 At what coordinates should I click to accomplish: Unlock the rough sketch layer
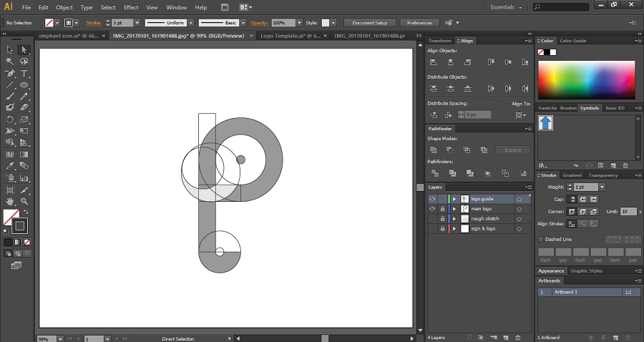click(x=442, y=219)
